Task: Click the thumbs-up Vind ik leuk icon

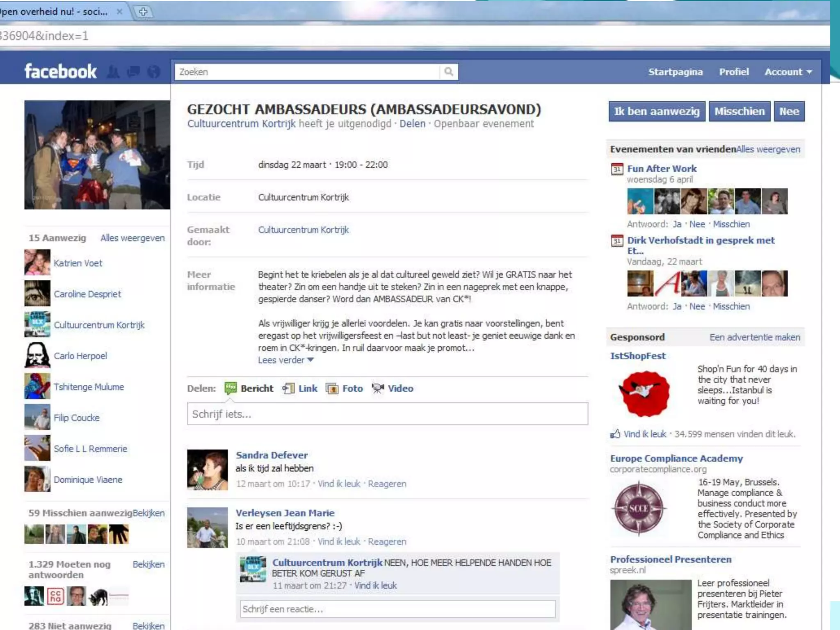Action: pyautogui.click(x=615, y=434)
